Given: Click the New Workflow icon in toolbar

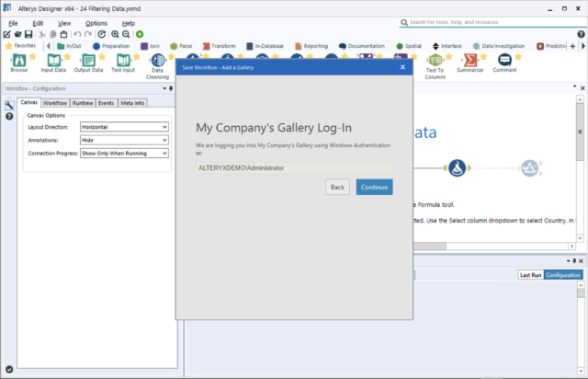Looking at the screenshot, I should (7, 34).
